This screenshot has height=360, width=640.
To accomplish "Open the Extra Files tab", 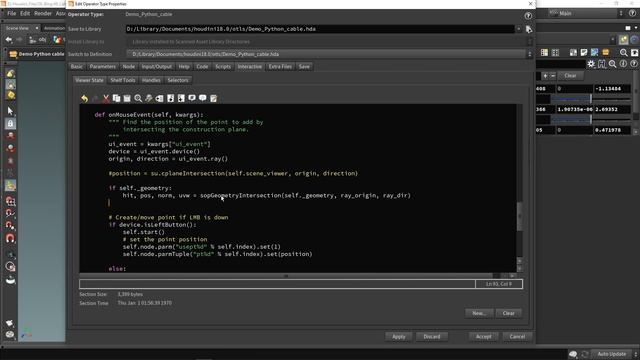I will coord(280,67).
